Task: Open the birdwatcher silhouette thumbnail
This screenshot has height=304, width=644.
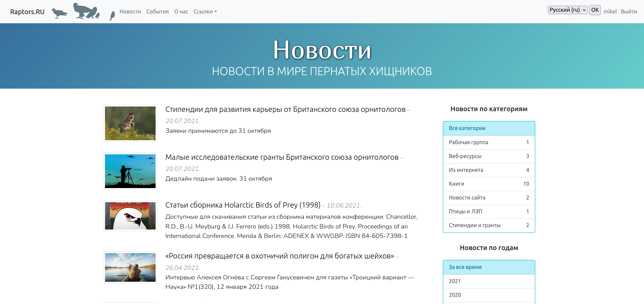Action: click(x=130, y=171)
